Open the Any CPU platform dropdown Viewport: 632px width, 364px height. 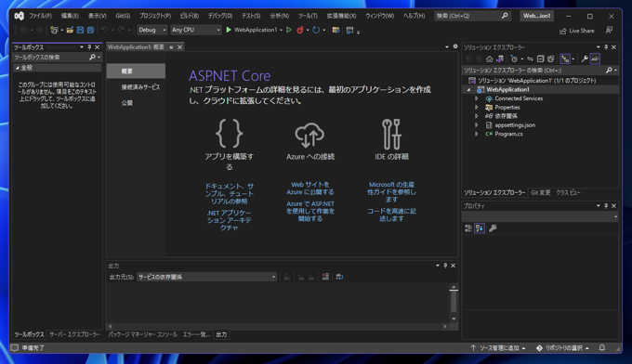tap(195, 30)
